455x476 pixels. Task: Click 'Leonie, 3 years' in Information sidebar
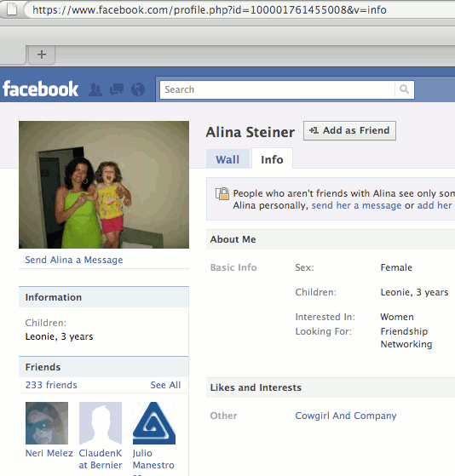pyautogui.click(x=60, y=336)
